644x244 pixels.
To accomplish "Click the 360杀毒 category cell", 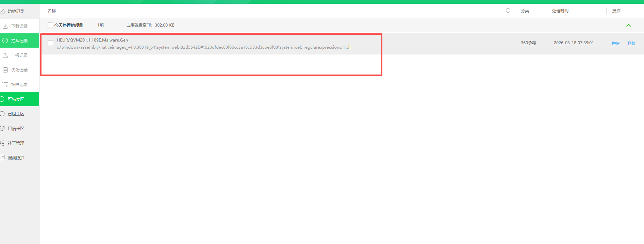I will pyautogui.click(x=528, y=43).
